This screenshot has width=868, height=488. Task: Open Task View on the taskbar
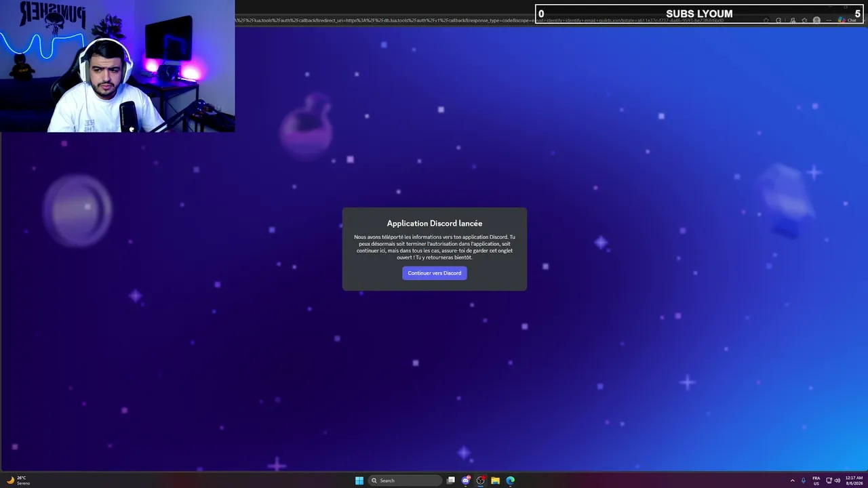click(451, 481)
